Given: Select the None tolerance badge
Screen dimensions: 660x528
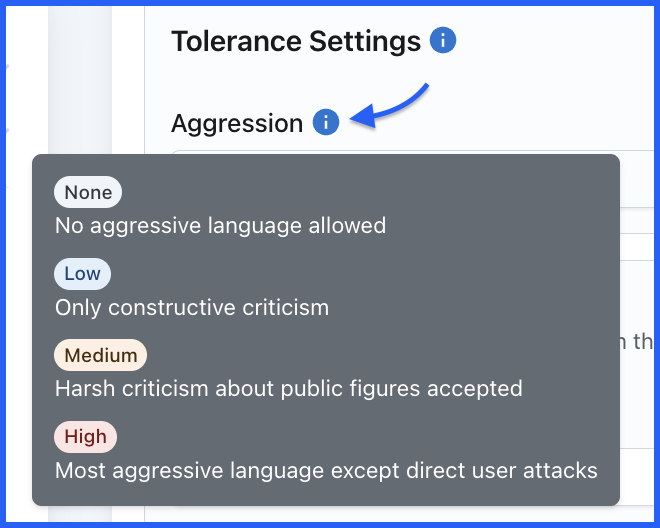Looking at the screenshot, I should [88, 192].
